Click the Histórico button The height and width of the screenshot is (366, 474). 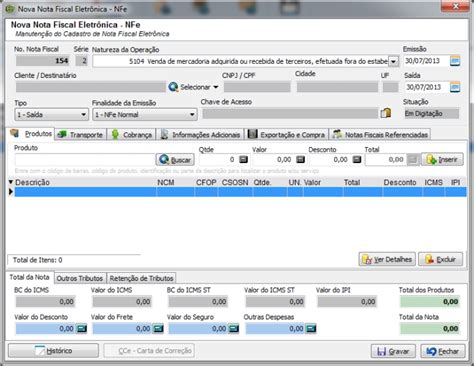[x=53, y=351]
